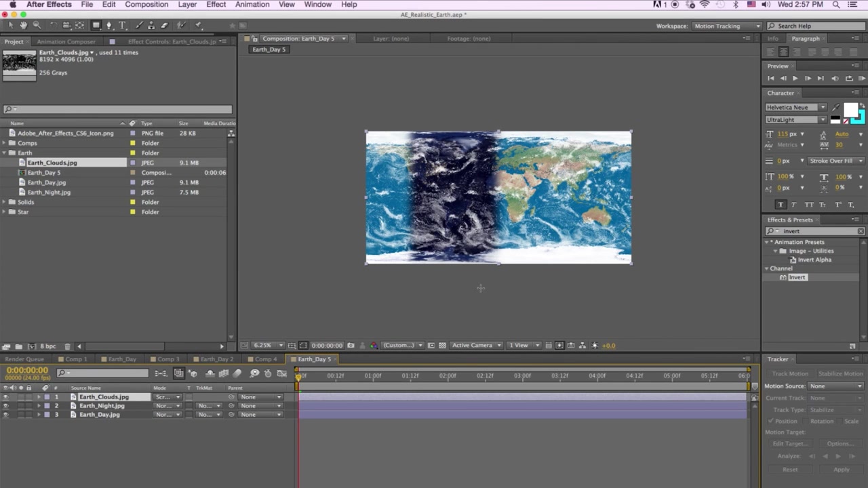Open the graph editor in the timeline
This screenshot has width=868, height=488.
tap(282, 373)
